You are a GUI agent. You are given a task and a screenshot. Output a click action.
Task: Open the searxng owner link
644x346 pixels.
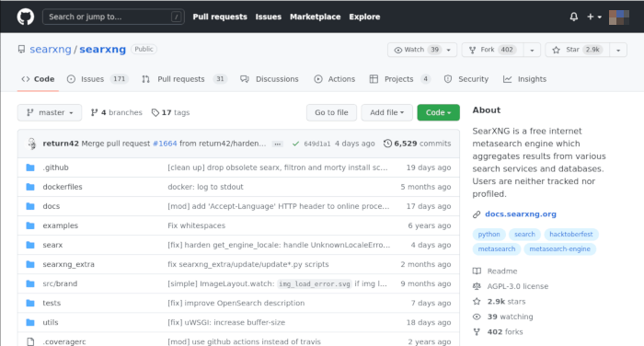(x=51, y=50)
